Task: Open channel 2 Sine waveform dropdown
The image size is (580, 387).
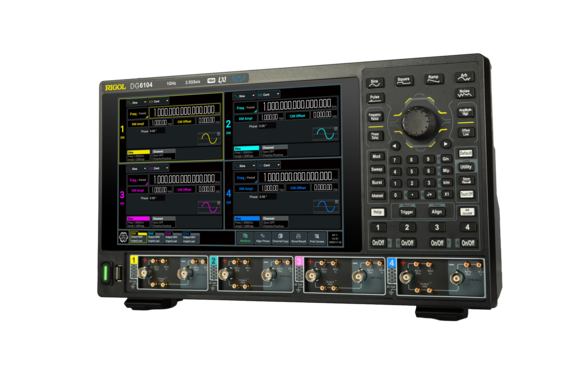Action: pos(245,96)
